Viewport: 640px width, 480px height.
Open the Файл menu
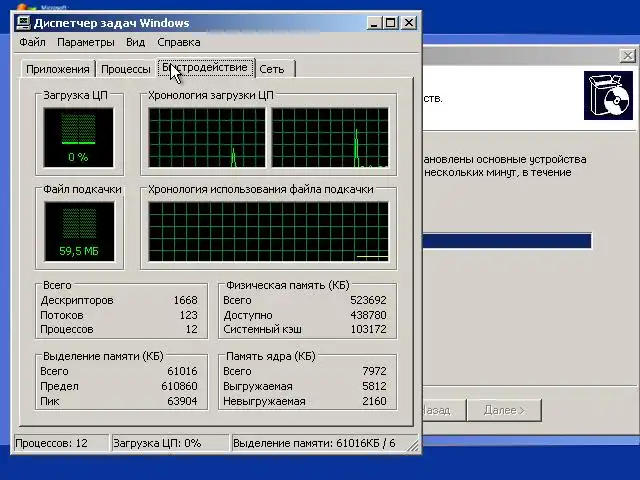32,42
